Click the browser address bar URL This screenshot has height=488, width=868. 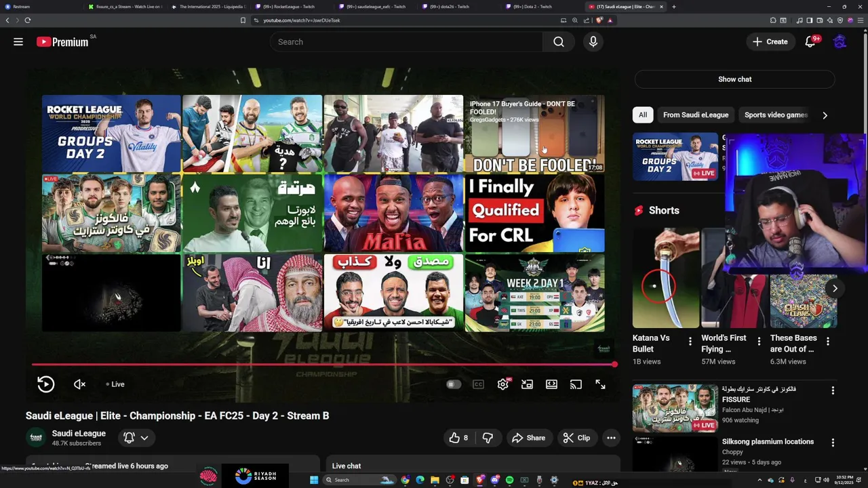coord(301,20)
